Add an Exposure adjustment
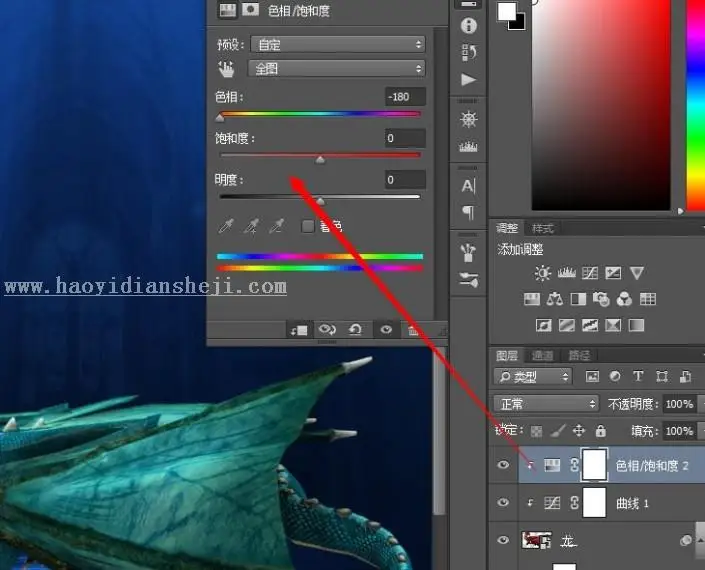The height and width of the screenshot is (570, 705). pyautogui.click(x=613, y=273)
